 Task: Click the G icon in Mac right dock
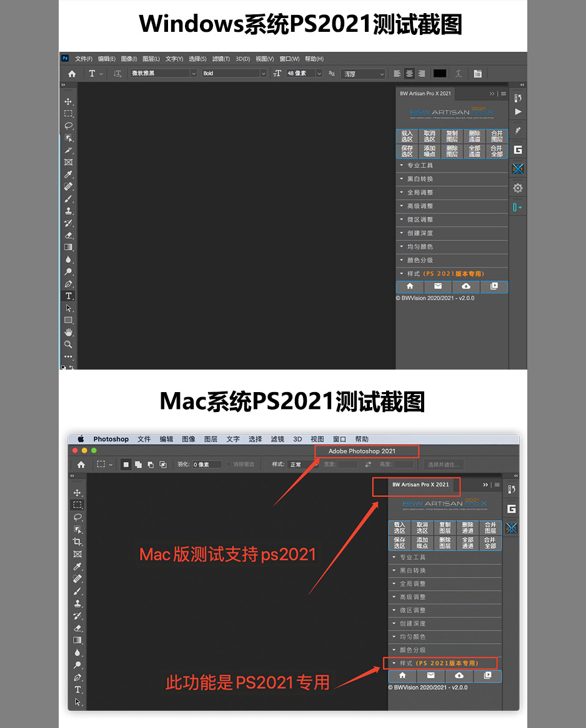pyautogui.click(x=512, y=509)
